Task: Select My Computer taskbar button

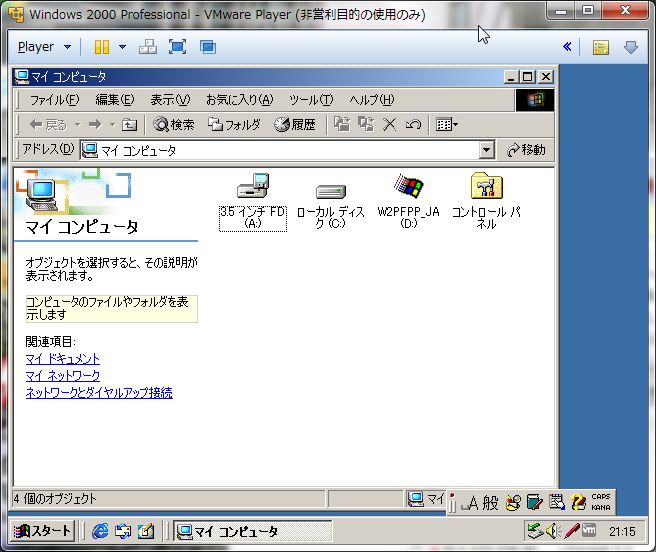Action: [253, 531]
